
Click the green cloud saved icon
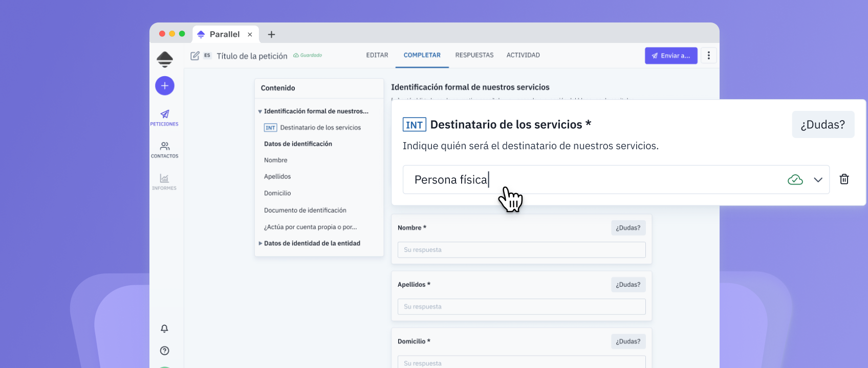(795, 180)
